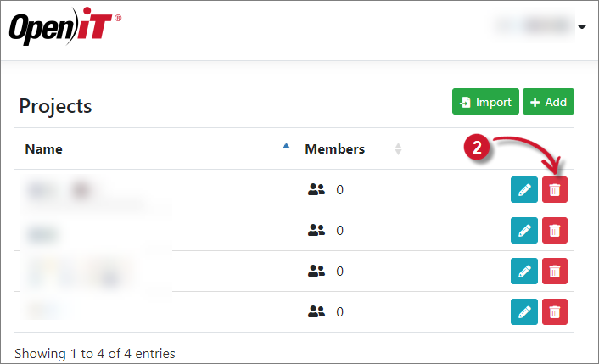599x364 pixels.
Task: Click the member count in fourth row
Action: coord(339,312)
